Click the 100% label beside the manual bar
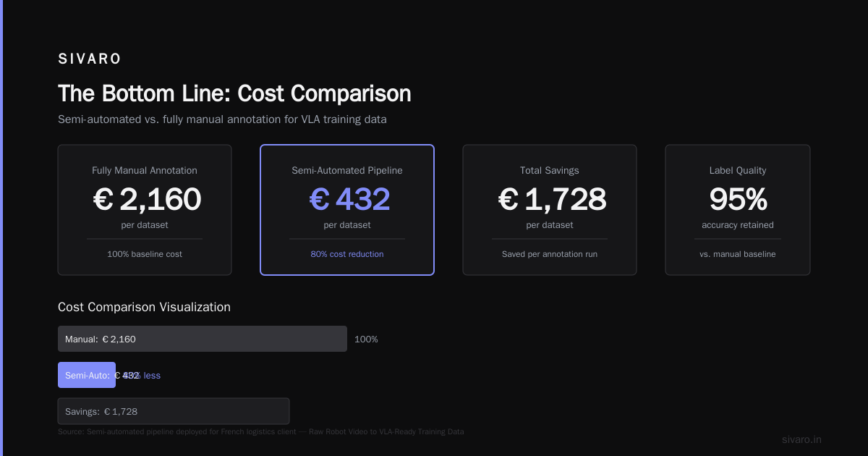 (366, 339)
